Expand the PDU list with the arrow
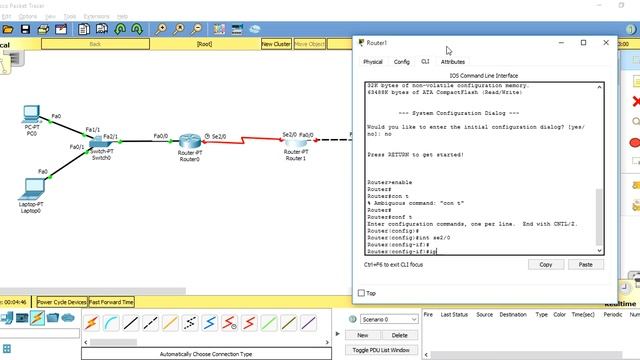 pos(338,334)
